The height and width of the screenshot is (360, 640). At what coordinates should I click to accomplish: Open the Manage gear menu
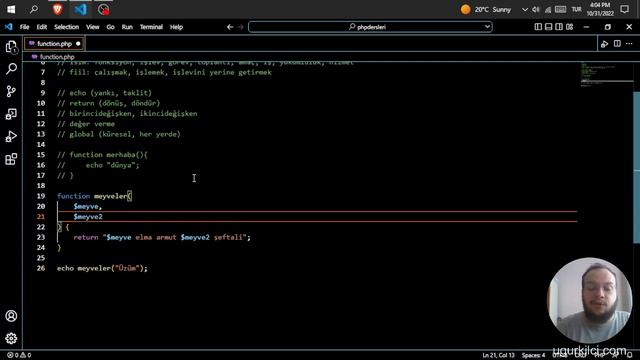coord(11,338)
